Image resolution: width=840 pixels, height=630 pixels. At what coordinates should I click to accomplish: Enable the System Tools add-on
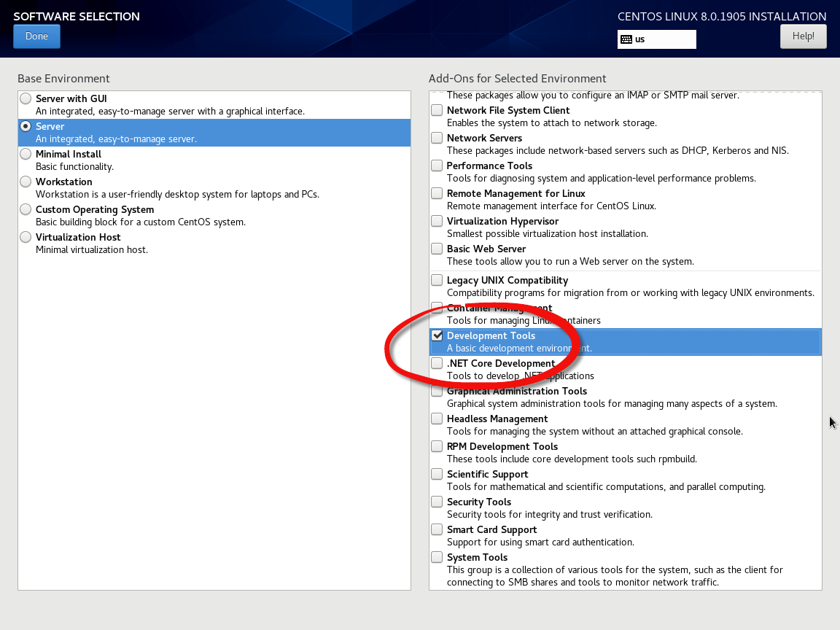coord(437,557)
